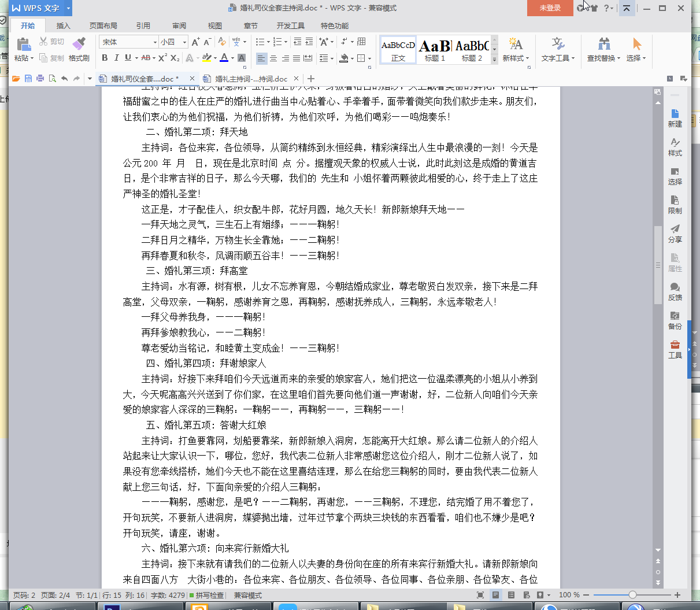The image size is (700, 610).
Task: Click the 新样式 (New Style) icon
Action: pos(515,44)
